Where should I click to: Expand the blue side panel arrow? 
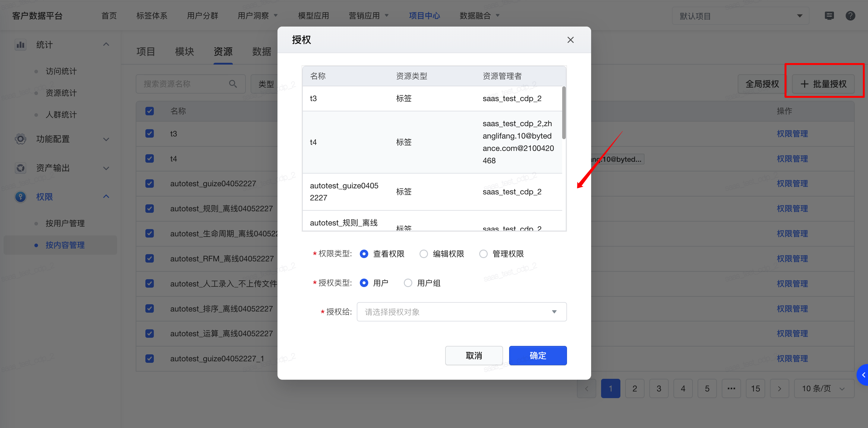pyautogui.click(x=863, y=375)
